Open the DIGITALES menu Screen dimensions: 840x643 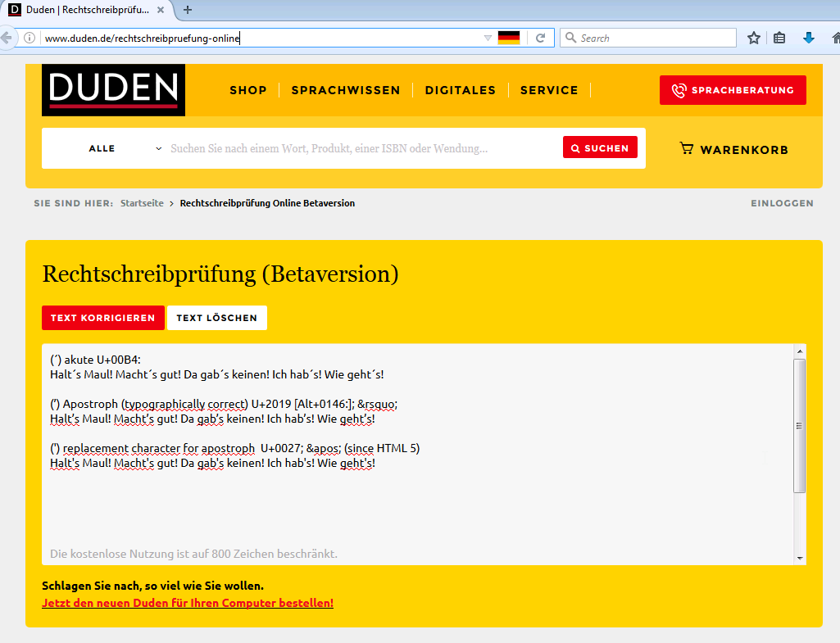[x=461, y=90]
